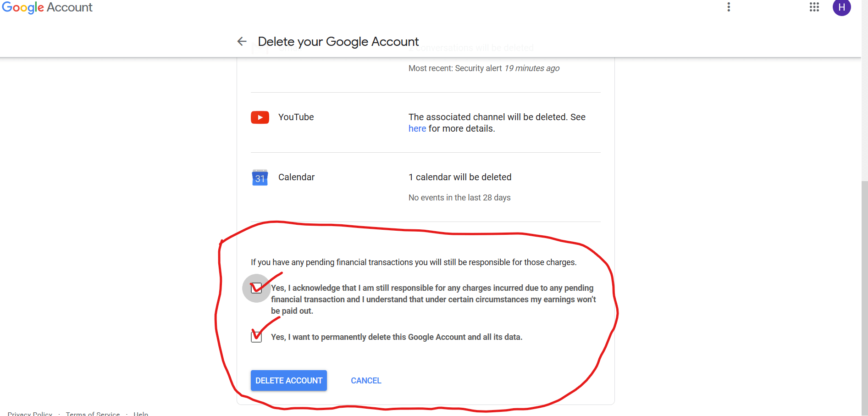Image resolution: width=868 pixels, height=416 pixels.
Task: Open the 'here' link for YouTube details
Action: click(417, 129)
